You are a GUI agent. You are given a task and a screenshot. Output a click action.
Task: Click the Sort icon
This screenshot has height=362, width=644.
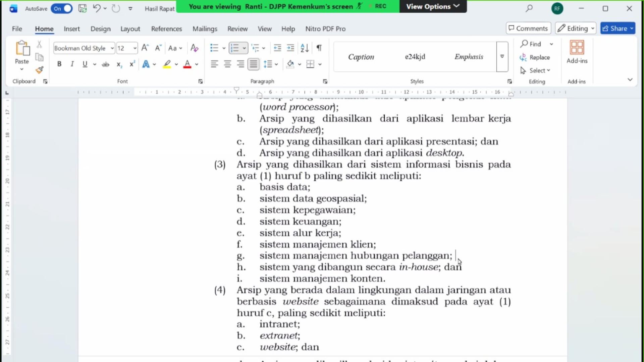click(305, 48)
